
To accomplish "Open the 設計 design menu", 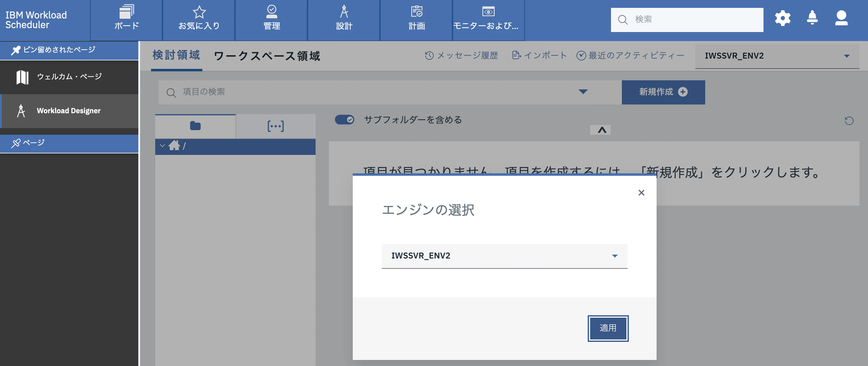I will coord(344,20).
